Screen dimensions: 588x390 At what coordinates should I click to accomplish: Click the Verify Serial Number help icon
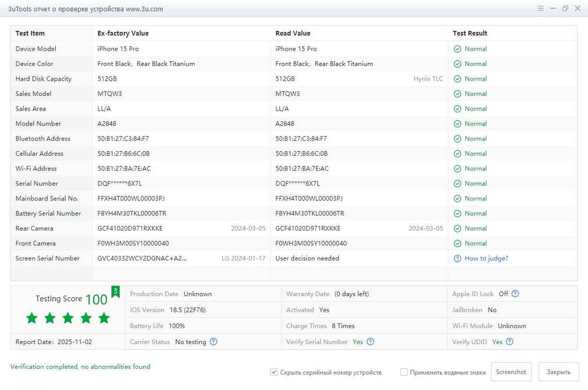pyautogui.click(x=370, y=342)
